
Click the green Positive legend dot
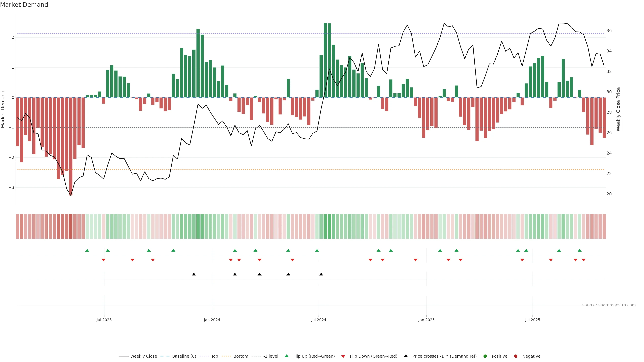pyautogui.click(x=485, y=356)
